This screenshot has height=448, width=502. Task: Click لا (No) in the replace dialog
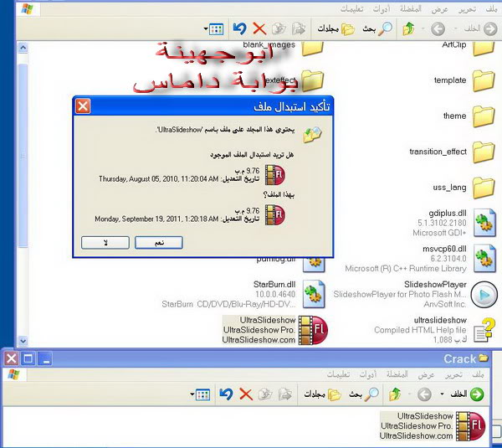coord(105,243)
